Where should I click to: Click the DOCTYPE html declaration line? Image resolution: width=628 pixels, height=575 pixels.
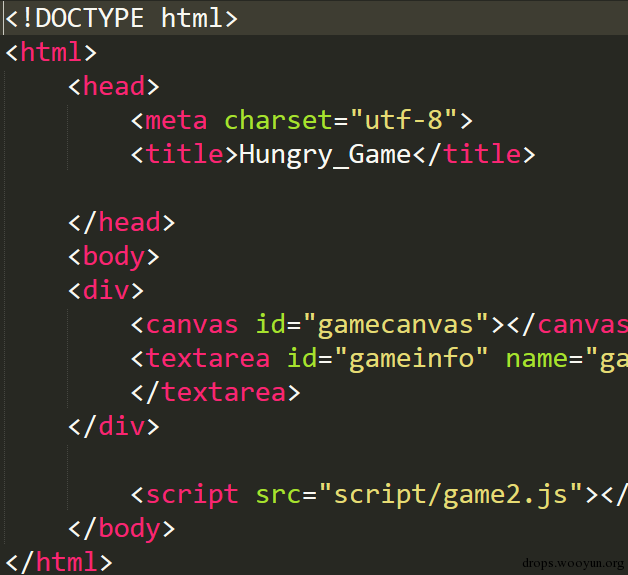click(121, 18)
